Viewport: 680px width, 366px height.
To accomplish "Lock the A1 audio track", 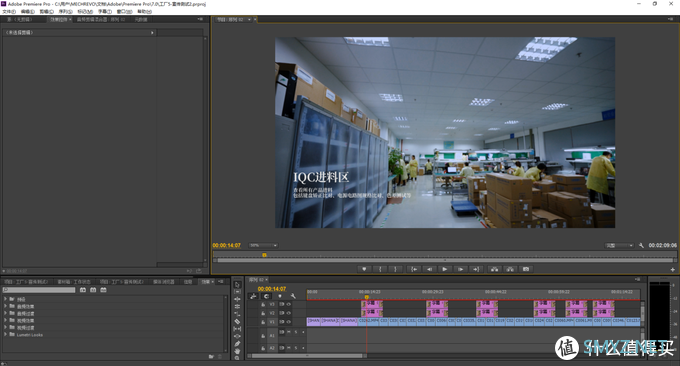I will [263, 336].
